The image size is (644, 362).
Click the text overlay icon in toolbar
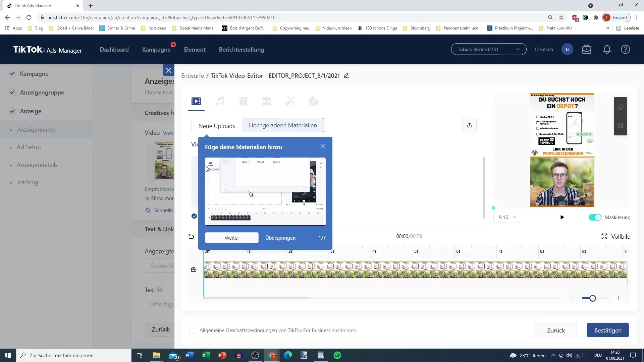[243, 101]
